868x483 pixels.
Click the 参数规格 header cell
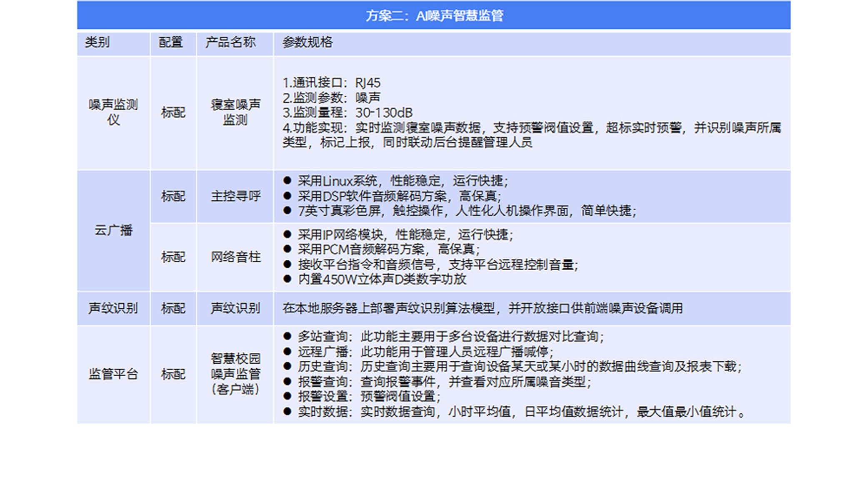(308, 42)
